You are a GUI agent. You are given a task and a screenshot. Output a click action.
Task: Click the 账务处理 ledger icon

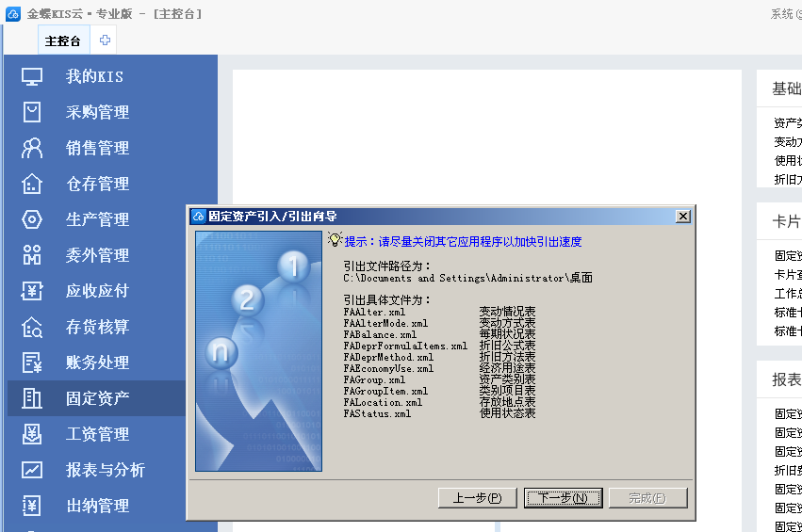coord(32,363)
